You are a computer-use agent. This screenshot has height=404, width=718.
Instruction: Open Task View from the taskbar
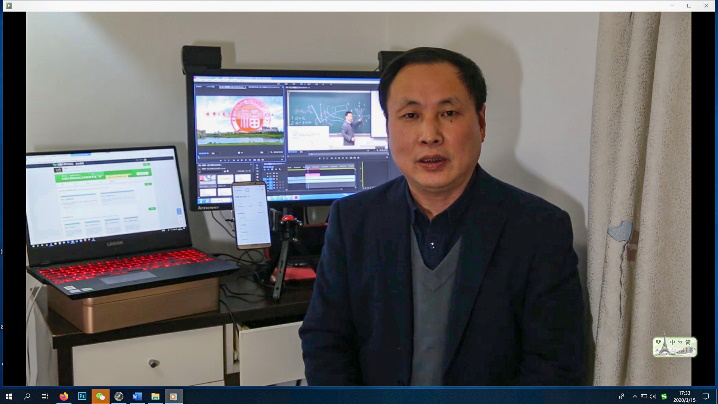pyautogui.click(x=45, y=396)
